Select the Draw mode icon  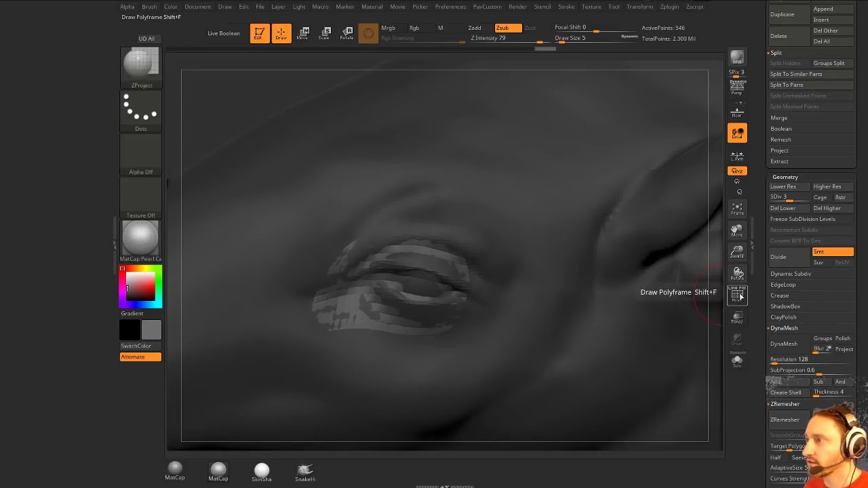[x=281, y=33]
